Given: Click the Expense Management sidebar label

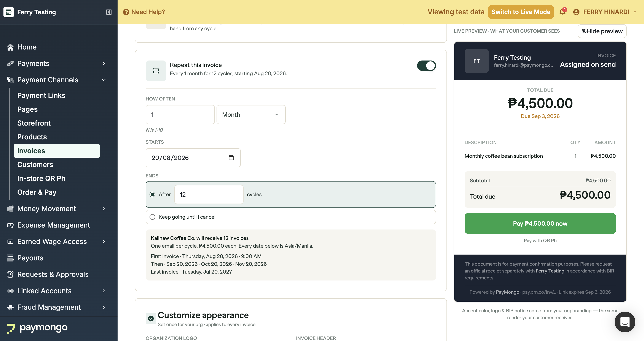Looking at the screenshot, I should (54, 225).
